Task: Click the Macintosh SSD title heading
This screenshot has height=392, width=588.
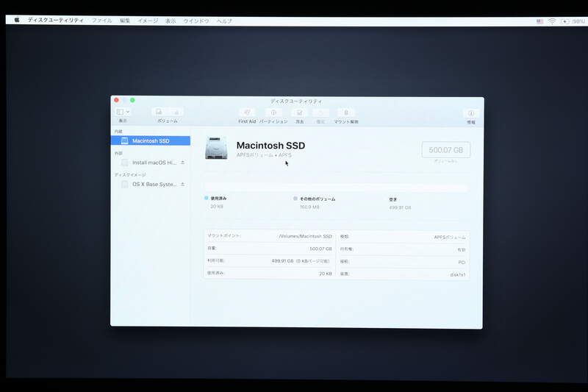Action: [x=270, y=145]
